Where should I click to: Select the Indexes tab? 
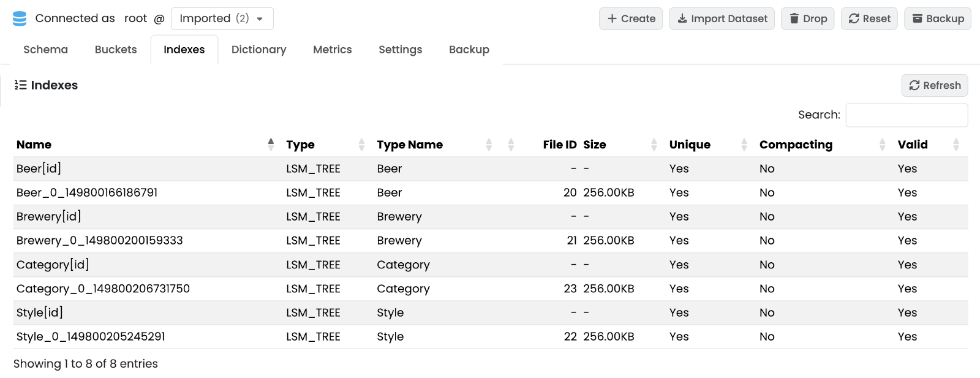(x=184, y=50)
